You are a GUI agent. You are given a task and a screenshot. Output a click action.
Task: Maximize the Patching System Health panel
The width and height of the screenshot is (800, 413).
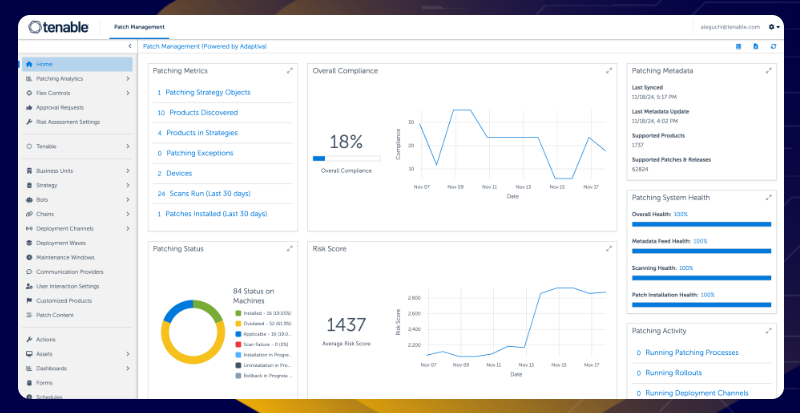[769, 196]
